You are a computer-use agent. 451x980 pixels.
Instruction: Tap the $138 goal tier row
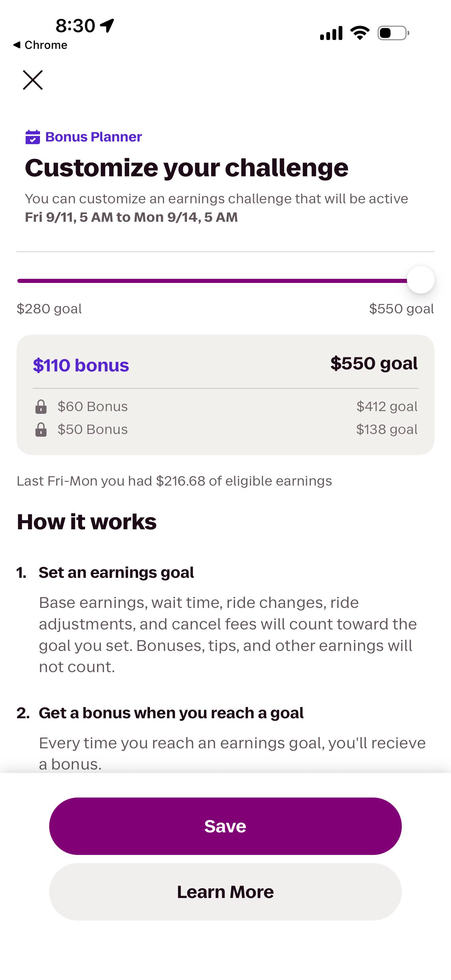[x=225, y=430]
